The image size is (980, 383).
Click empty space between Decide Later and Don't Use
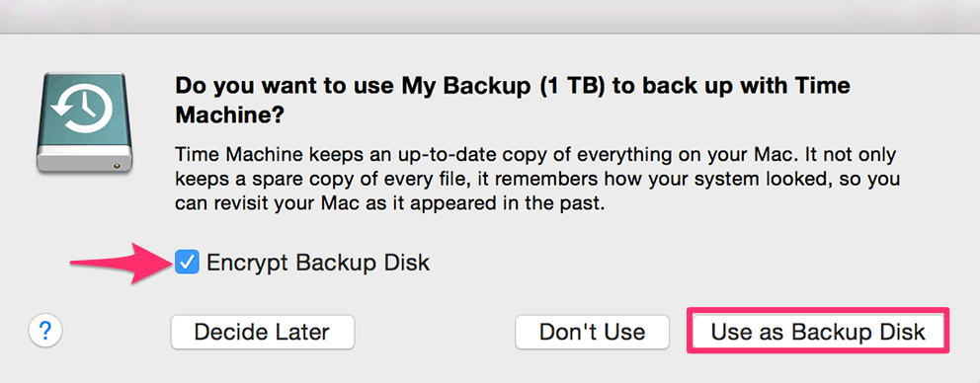(x=435, y=332)
